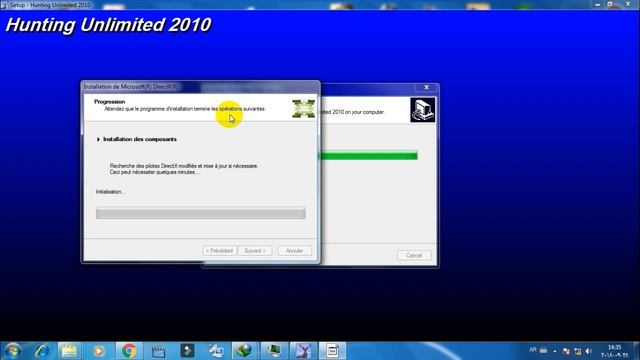Click the green Hunting Unlimited install progress bar
640x360 pixels.
tap(368, 155)
